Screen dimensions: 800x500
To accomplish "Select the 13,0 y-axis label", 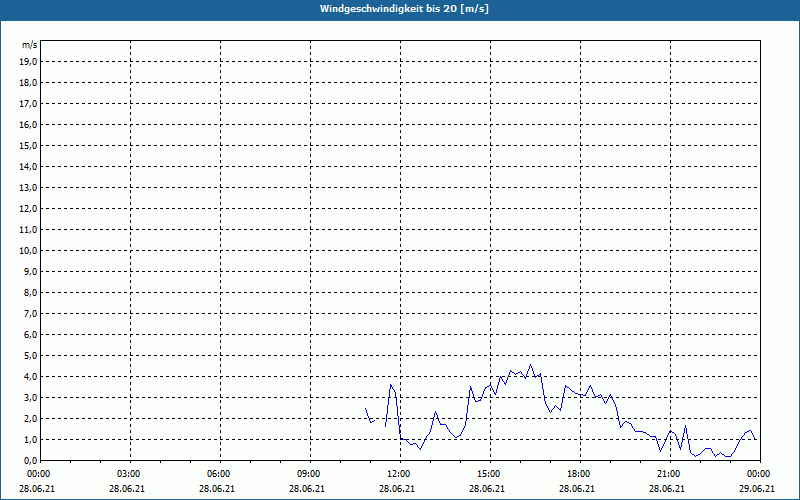I will tap(28, 187).
